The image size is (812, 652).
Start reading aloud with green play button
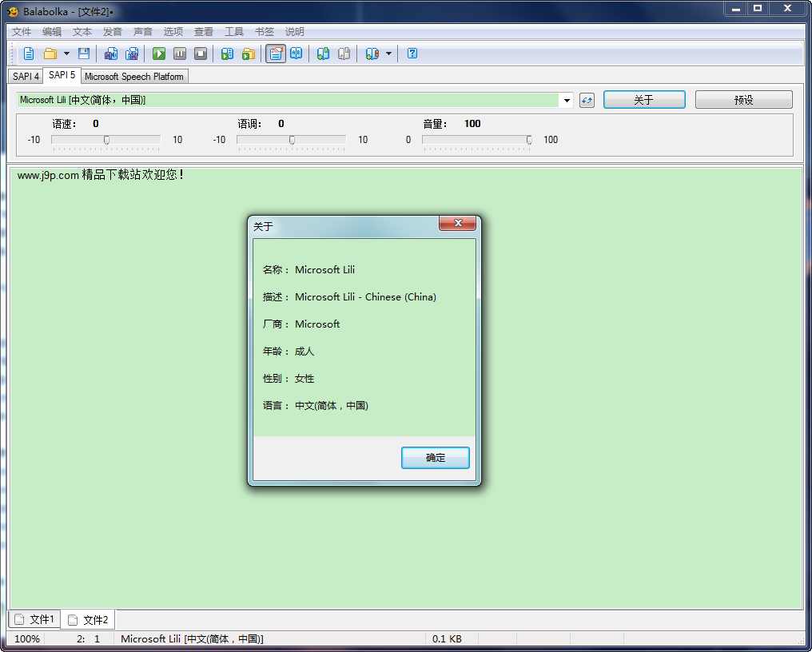click(x=159, y=54)
